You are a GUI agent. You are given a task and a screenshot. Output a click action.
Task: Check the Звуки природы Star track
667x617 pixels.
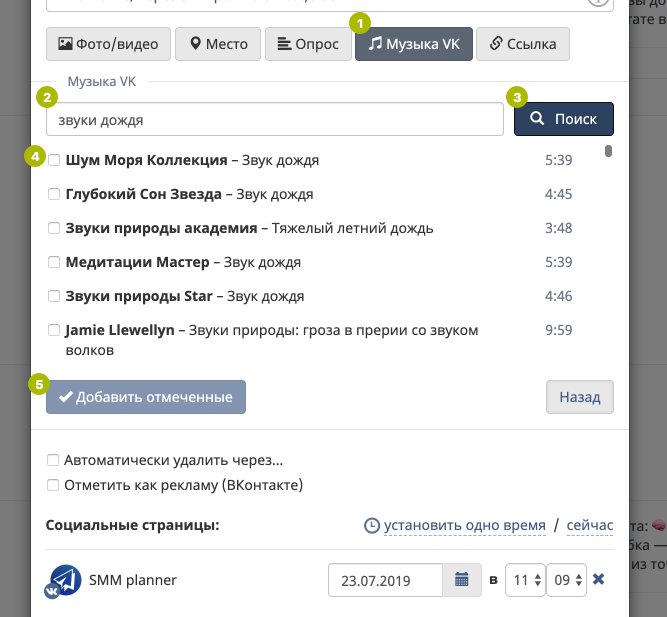[x=54, y=296]
